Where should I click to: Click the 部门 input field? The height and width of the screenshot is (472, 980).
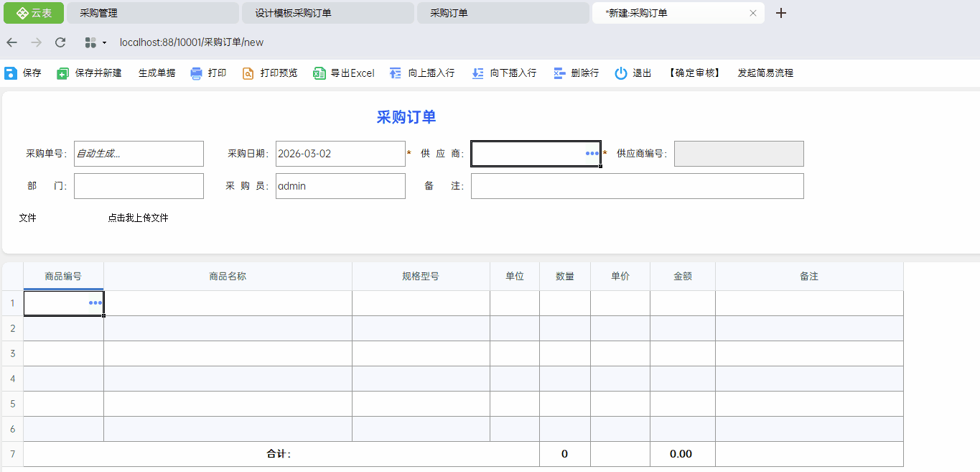point(139,186)
